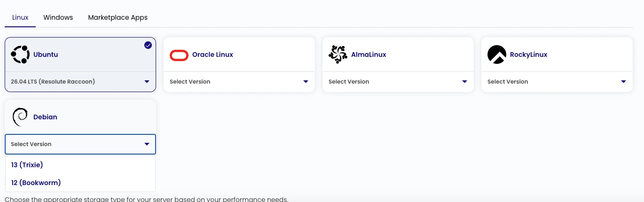Open the Ubuntu version dropdown
644x202 pixels.
point(80,82)
